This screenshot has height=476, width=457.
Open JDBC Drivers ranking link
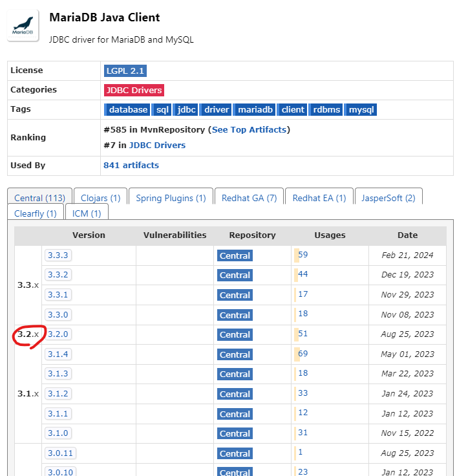tap(157, 145)
